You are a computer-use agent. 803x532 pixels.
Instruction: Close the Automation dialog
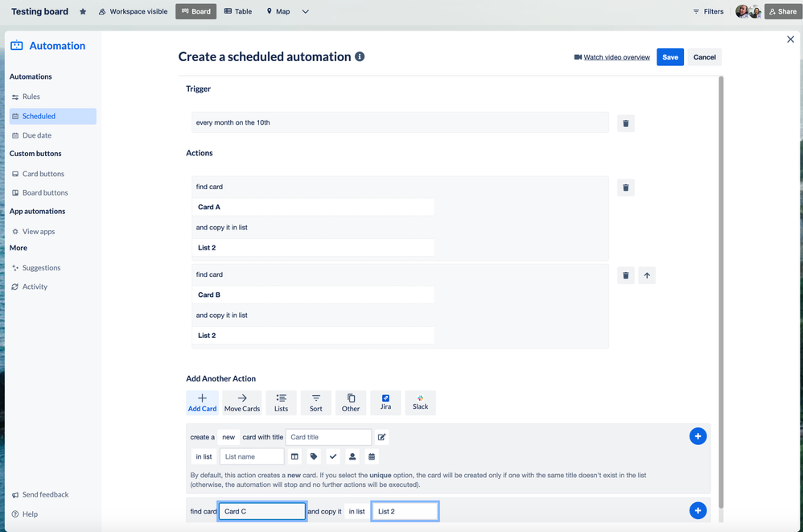tap(790, 39)
